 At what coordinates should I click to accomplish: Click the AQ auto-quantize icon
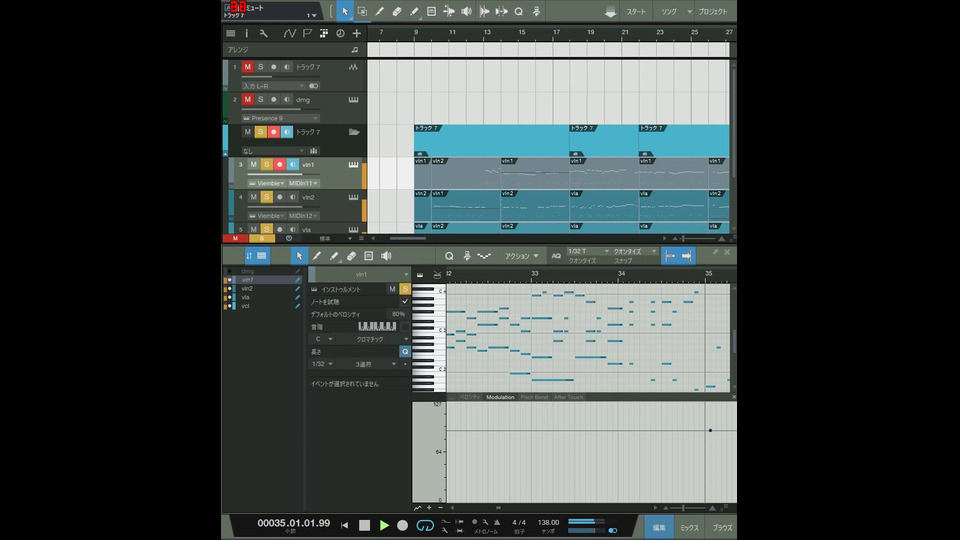coord(556,256)
